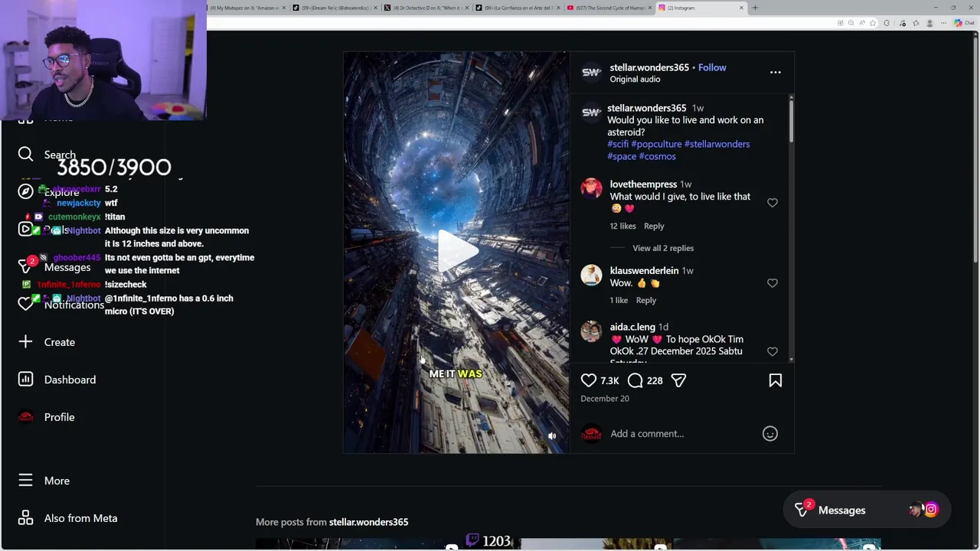Screen dimensions: 980x551
Task: Open the More hamburger menu
Action: tap(44, 481)
